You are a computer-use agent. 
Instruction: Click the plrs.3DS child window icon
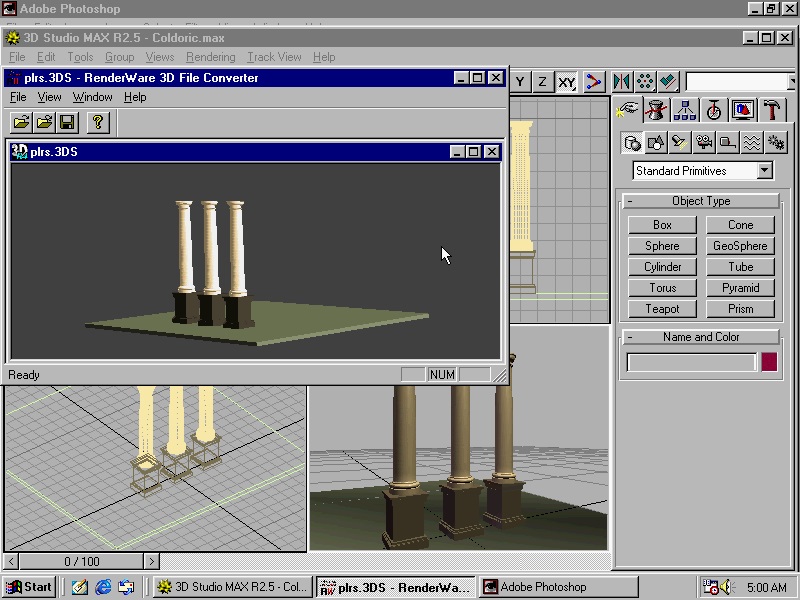pos(19,152)
